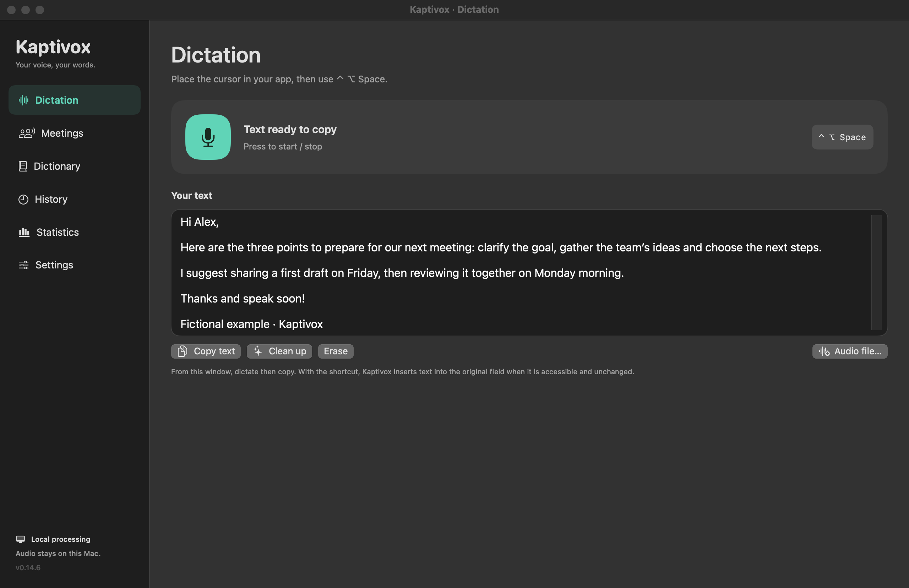Click the Dictionary book icon
Viewport: 909px width, 588px height.
23,166
